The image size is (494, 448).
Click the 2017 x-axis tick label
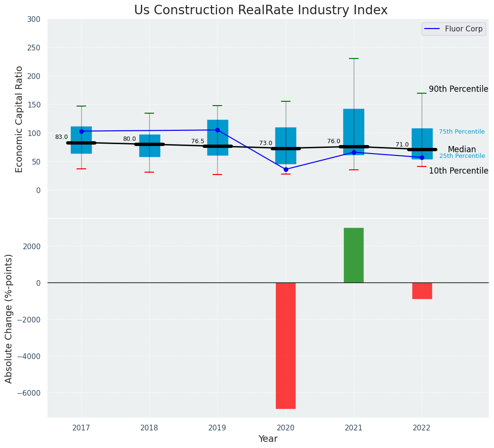[x=81, y=428]
